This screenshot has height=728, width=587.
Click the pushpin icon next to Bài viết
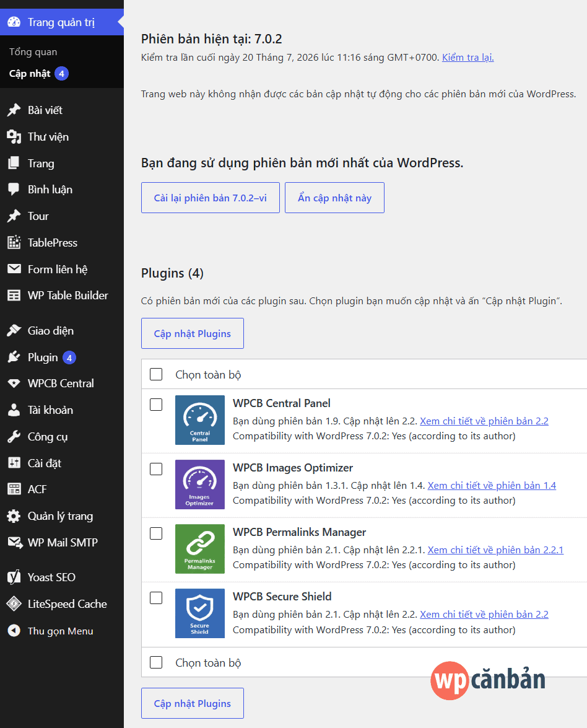coord(14,110)
